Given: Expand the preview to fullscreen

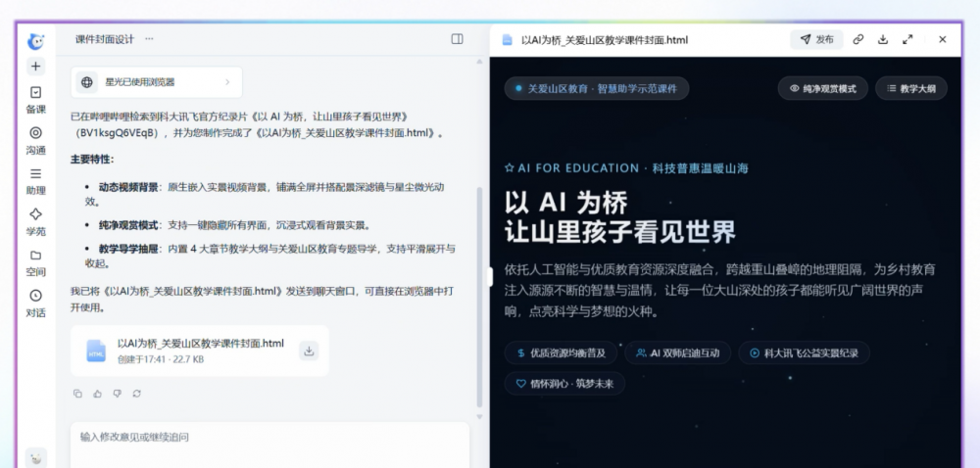Looking at the screenshot, I should click(907, 39).
